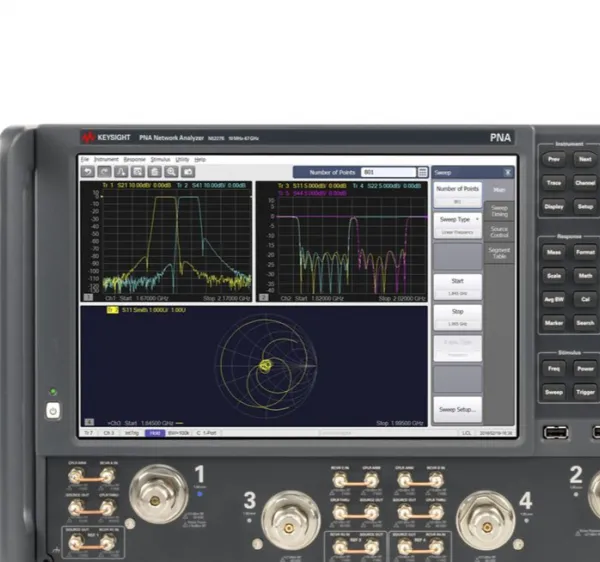600x562 pixels.
Task: Push the Marker hardkey
Action: [554, 323]
